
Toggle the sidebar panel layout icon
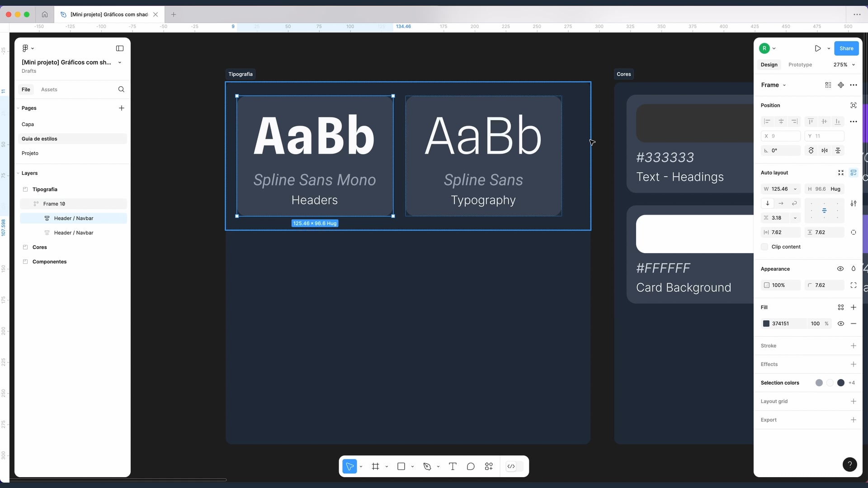pyautogui.click(x=120, y=48)
